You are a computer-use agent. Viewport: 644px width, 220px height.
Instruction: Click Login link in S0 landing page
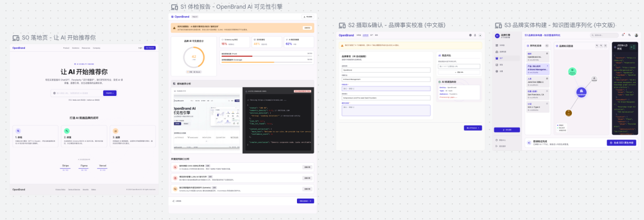[x=140, y=48]
